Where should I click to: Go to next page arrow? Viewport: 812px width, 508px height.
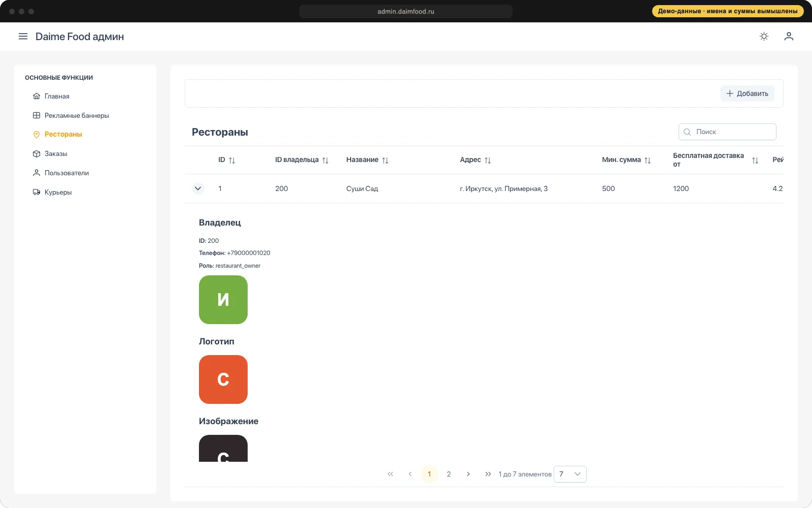pyautogui.click(x=468, y=474)
